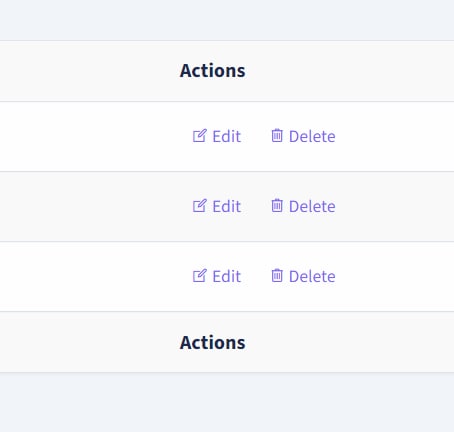Open the Edit link in the first row
454x432 pixels.
coord(217,136)
